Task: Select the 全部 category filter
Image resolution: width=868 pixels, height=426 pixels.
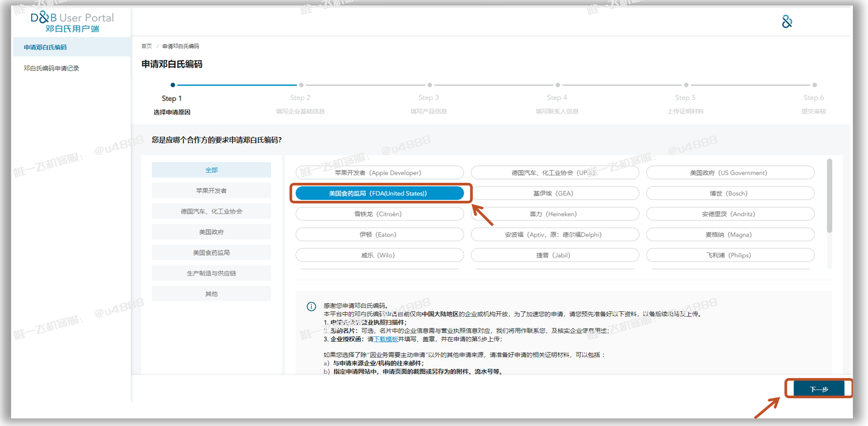Action: [211, 170]
